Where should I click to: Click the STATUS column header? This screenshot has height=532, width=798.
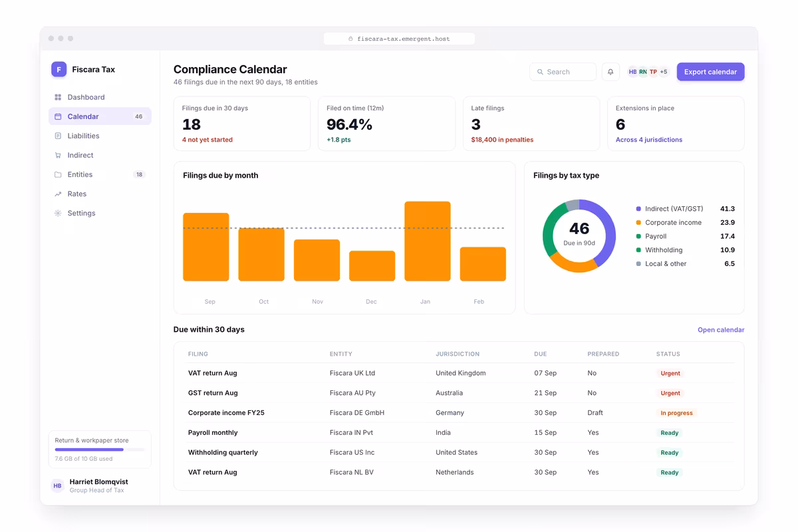click(x=668, y=354)
